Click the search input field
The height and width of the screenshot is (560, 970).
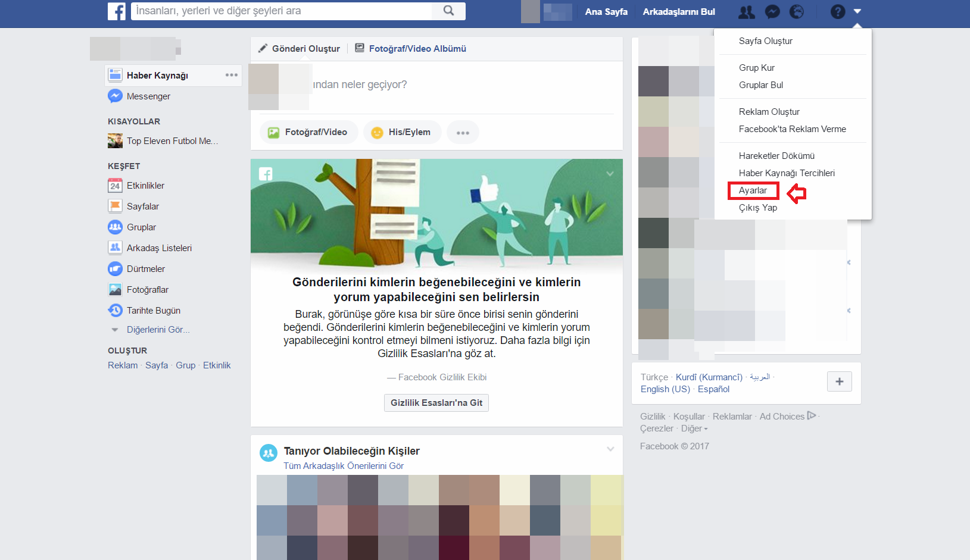282,11
